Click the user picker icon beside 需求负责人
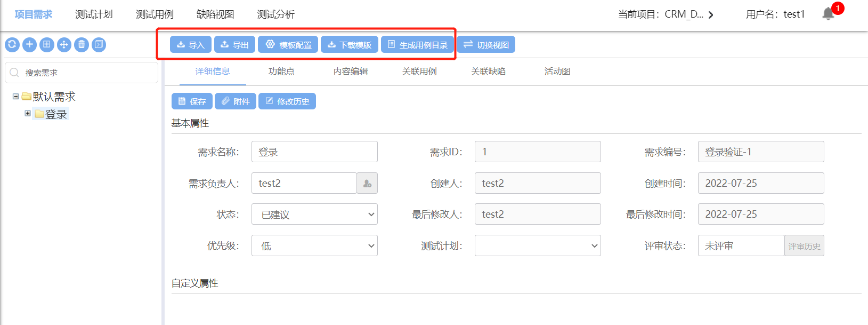 pos(367,183)
